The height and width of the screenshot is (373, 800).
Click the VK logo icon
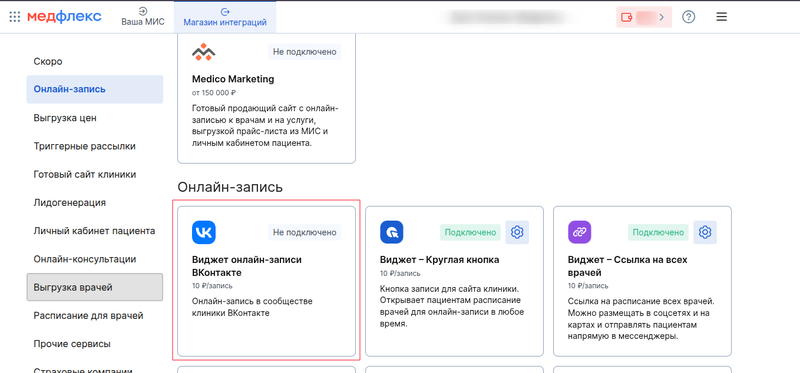(204, 232)
